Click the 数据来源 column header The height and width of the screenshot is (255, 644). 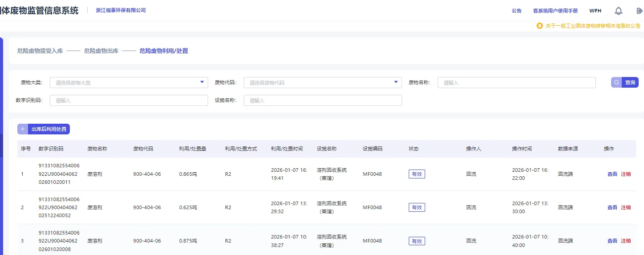(x=568, y=149)
